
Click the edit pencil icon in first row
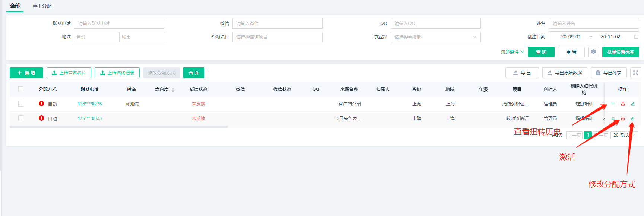[632, 104]
